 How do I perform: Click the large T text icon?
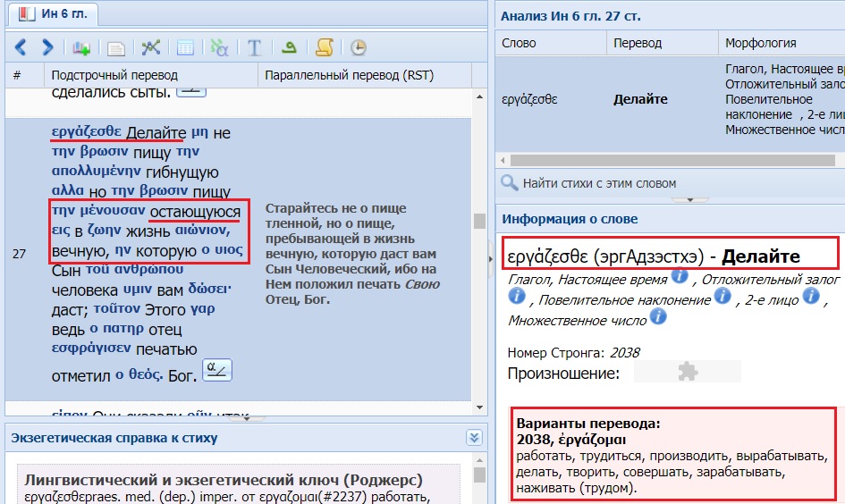coord(254,47)
